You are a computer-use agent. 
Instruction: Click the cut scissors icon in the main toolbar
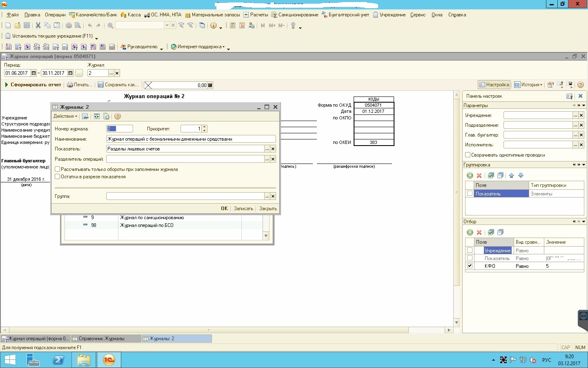(x=38, y=25)
